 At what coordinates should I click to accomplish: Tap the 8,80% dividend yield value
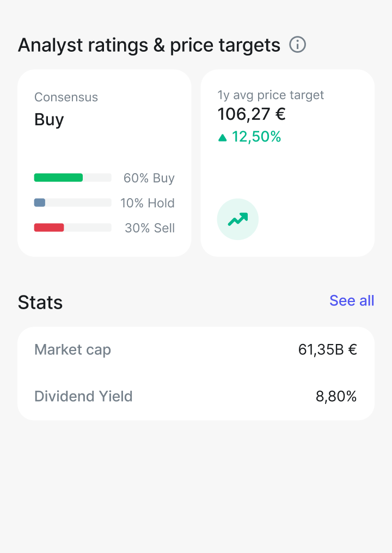[x=336, y=396]
